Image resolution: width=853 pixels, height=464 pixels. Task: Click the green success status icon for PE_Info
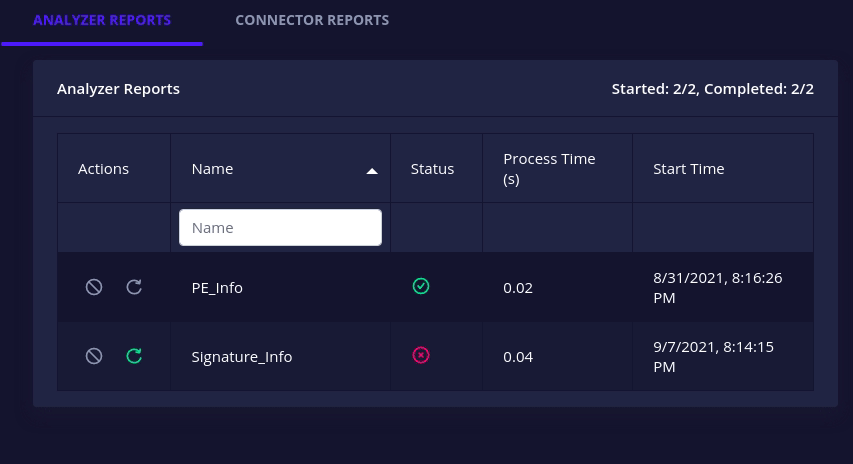[x=421, y=286]
